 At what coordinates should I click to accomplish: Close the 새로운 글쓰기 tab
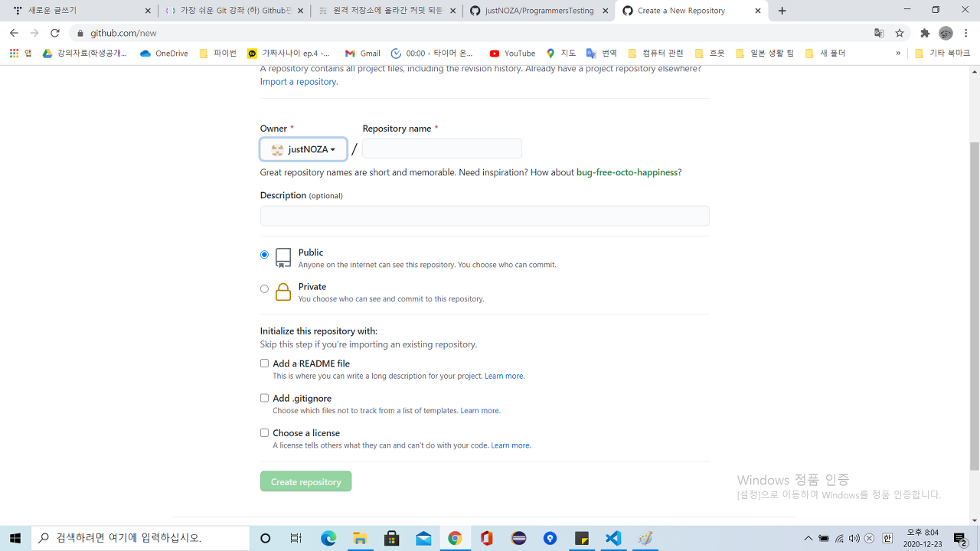[x=148, y=11]
